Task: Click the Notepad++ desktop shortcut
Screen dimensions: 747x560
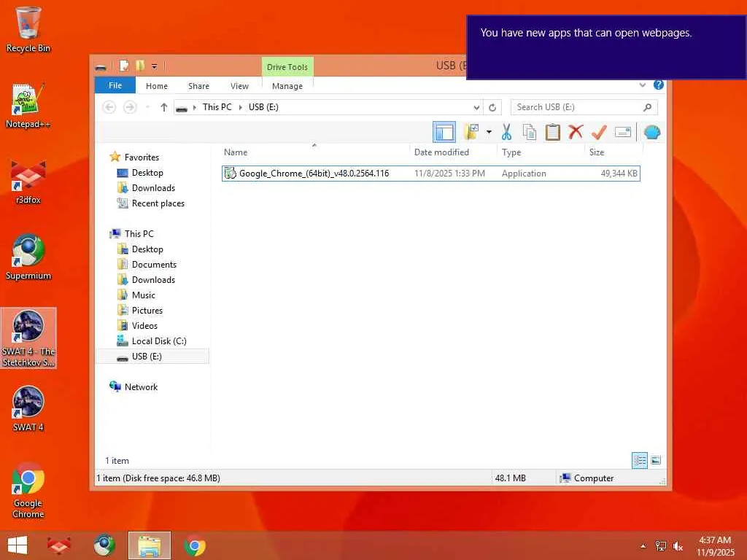Action: point(28,106)
